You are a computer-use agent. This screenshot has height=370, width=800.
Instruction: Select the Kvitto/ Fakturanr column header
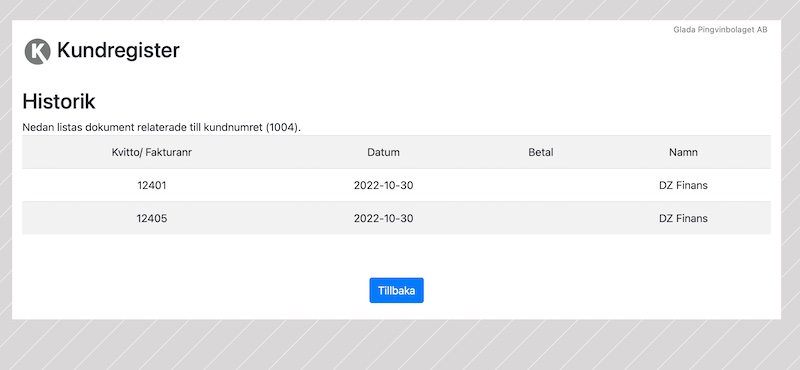[x=152, y=152]
